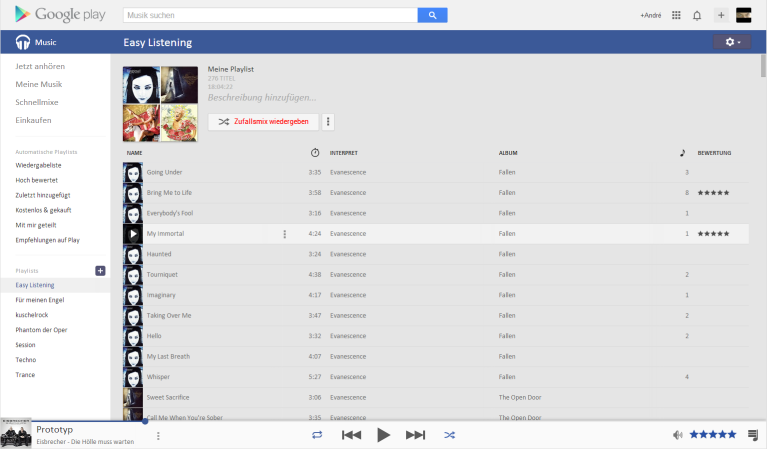Open Hoch bewertet auto playlist
Screen dimensions: 767x449
(37, 180)
